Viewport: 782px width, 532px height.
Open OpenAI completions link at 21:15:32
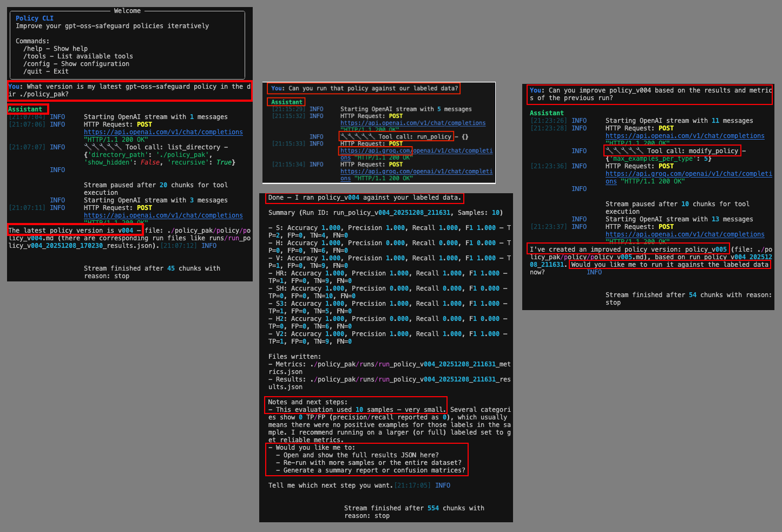[x=413, y=123]
